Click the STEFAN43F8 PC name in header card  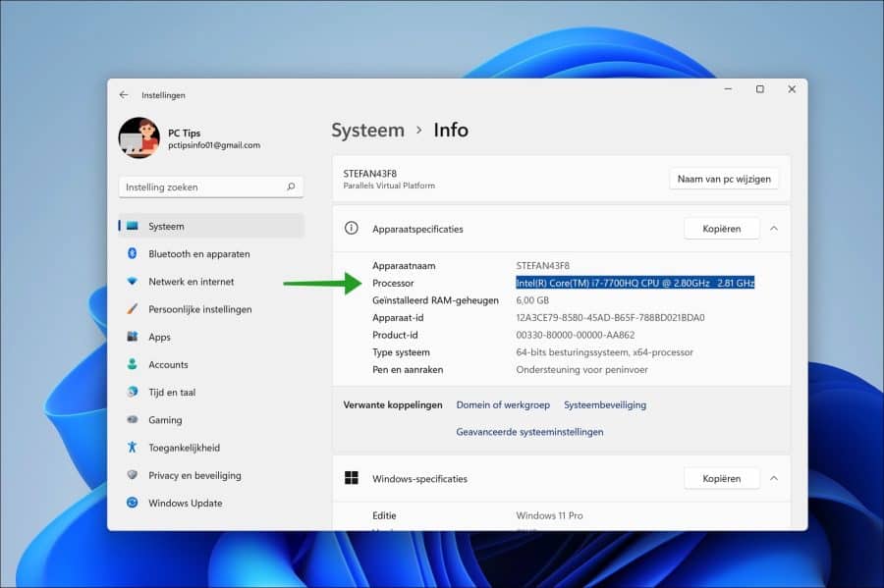click(x=370, y=174)
